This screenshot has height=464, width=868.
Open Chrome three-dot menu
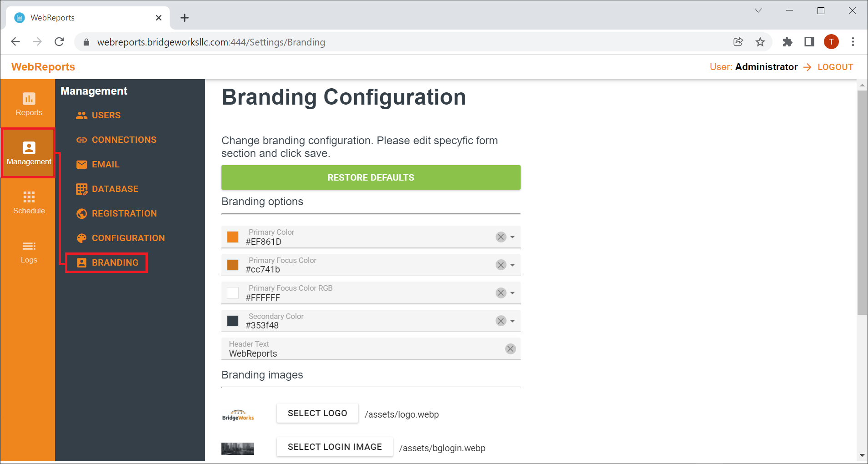coord(853,42)
